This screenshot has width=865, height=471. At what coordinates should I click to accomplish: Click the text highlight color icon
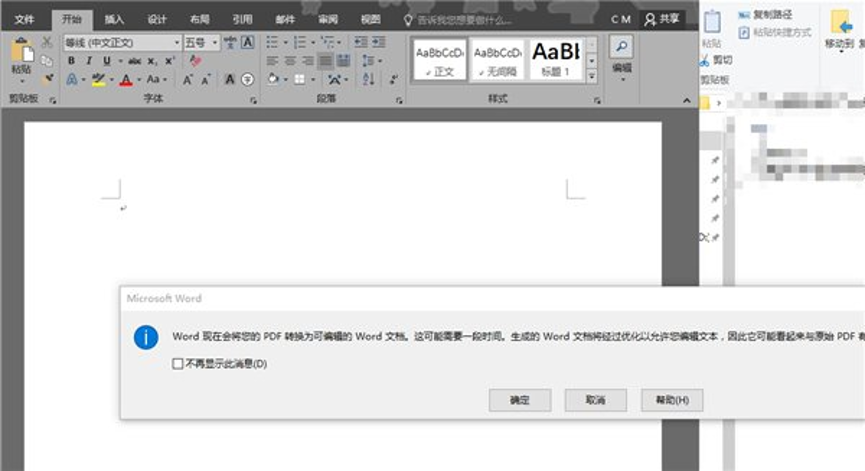coord(97,79)
